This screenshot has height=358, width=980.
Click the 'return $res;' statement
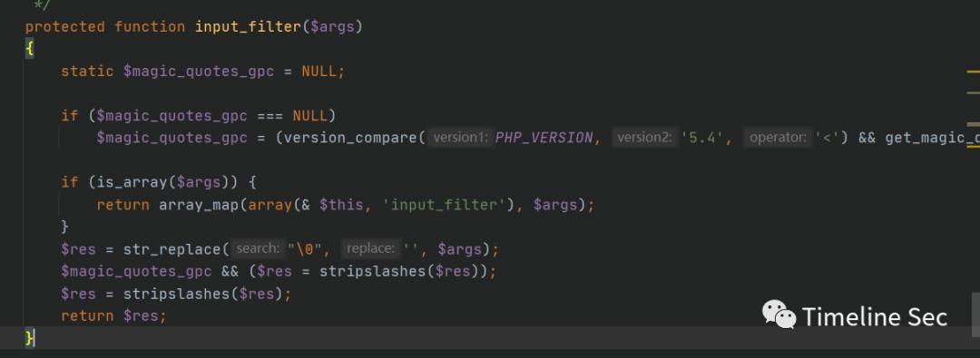tap(113, 317)
